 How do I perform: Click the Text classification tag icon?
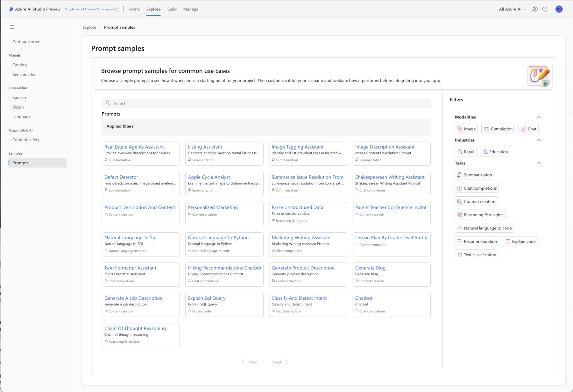tap(460, 255)
